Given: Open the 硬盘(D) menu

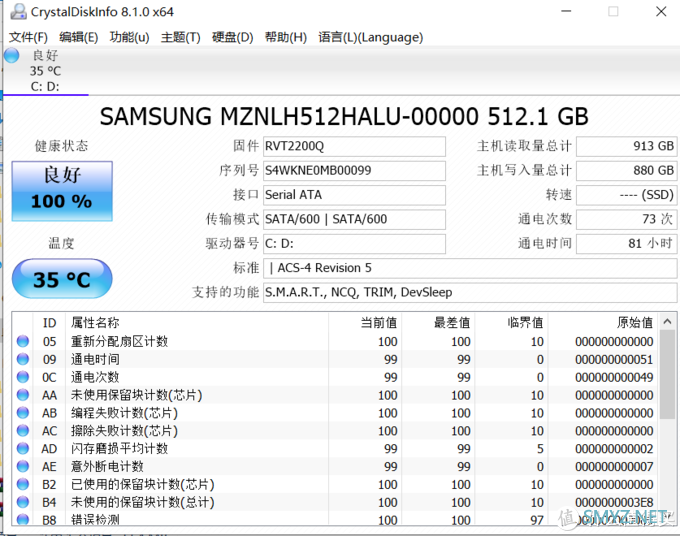Looking at the screenshot, I should [x=232, y=37].
